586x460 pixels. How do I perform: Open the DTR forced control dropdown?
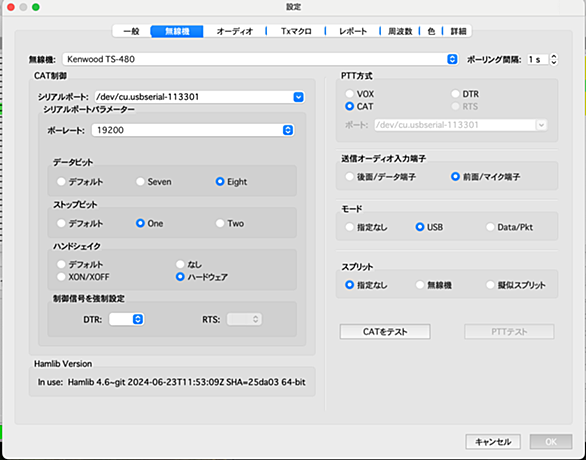126,319
